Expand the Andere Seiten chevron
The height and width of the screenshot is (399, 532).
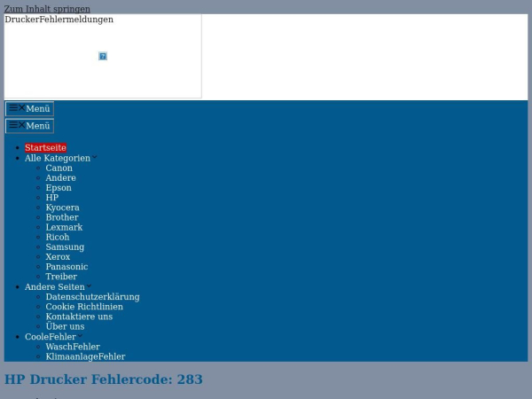pos(89,286)
